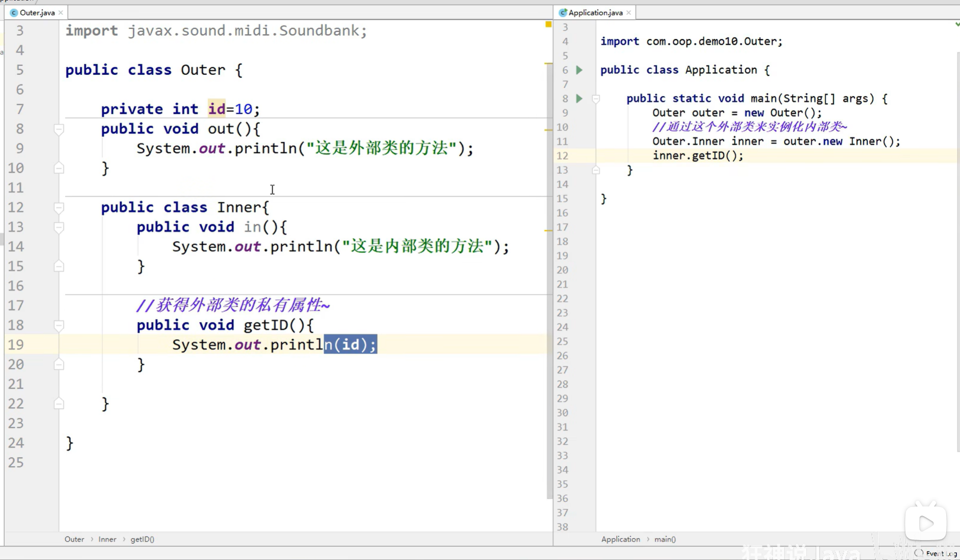Click the fold end marker on Outer.java line 20
This screenshot has width=960, height=560.
tap(59, 365)
